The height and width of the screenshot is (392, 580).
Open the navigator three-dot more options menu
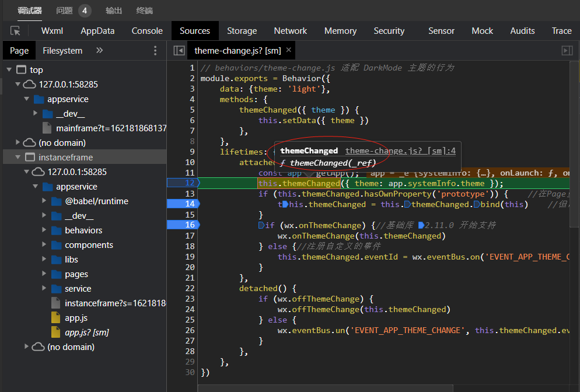click(x=155, y=50)
